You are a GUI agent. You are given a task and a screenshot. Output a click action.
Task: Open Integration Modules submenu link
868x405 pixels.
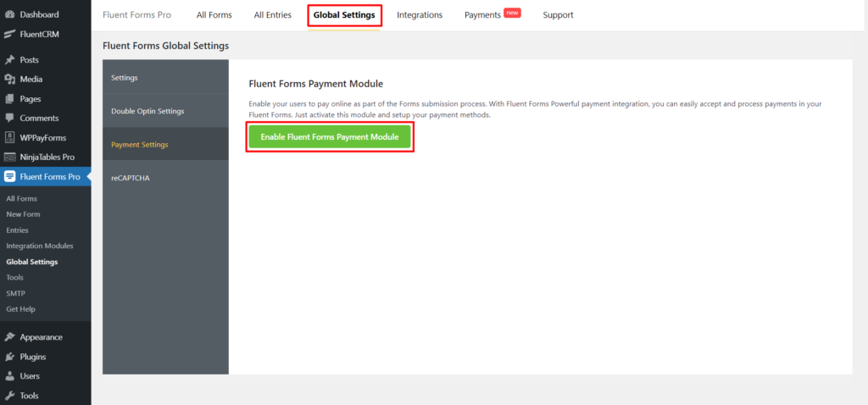tap(40, 246)
